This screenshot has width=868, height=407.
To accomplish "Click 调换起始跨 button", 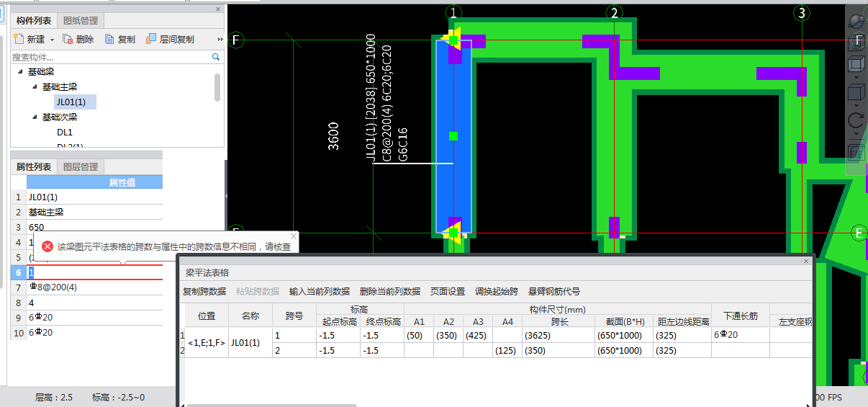I will [497, 292].
